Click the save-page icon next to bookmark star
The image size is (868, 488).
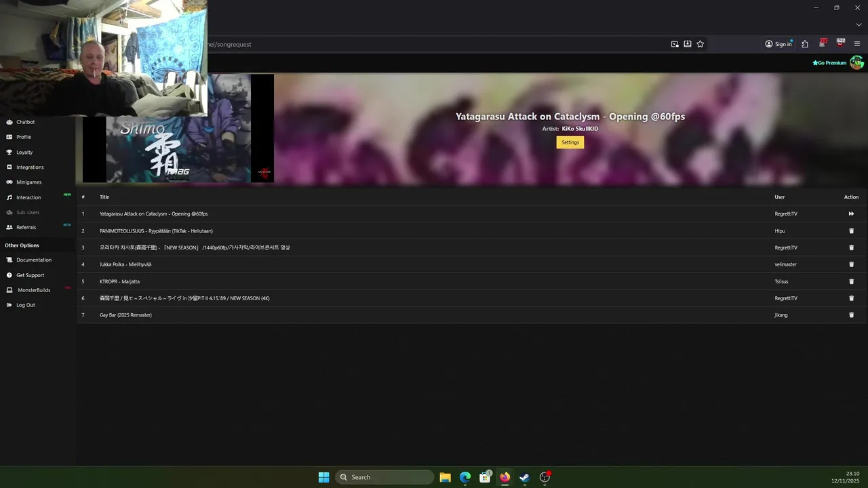(x=688, y=44)
